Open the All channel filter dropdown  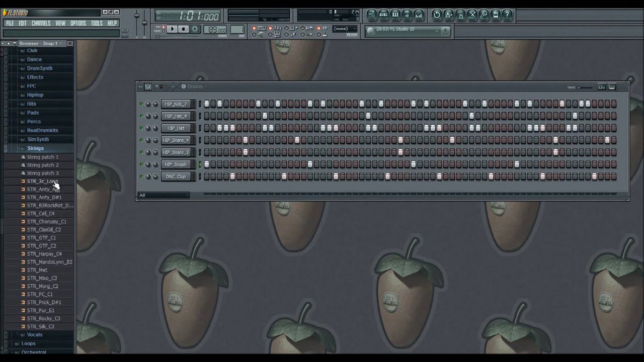[164, 195]
